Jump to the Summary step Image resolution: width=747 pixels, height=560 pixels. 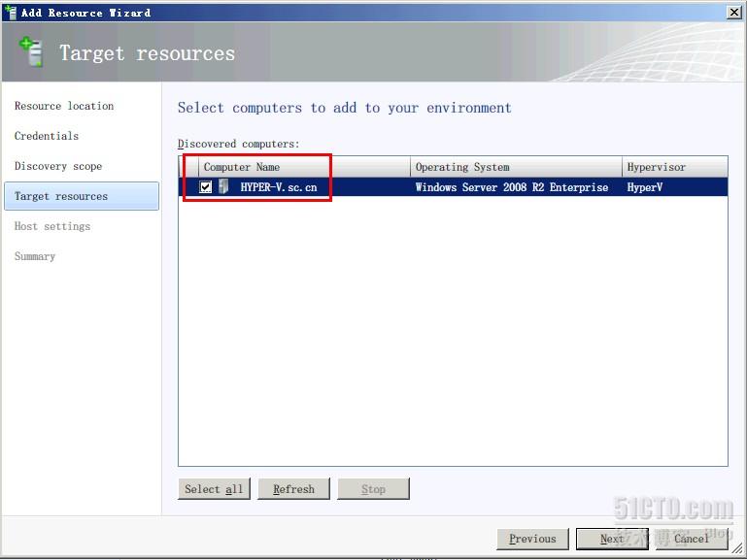click(35, 256)
